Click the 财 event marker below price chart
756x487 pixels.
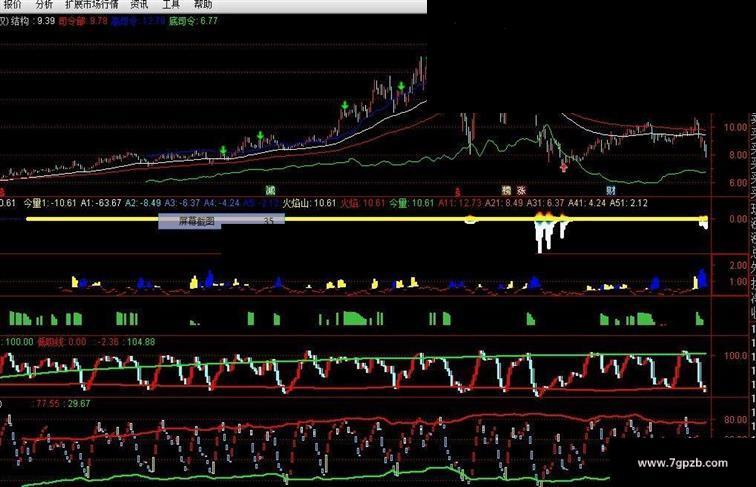coord(611,190)
